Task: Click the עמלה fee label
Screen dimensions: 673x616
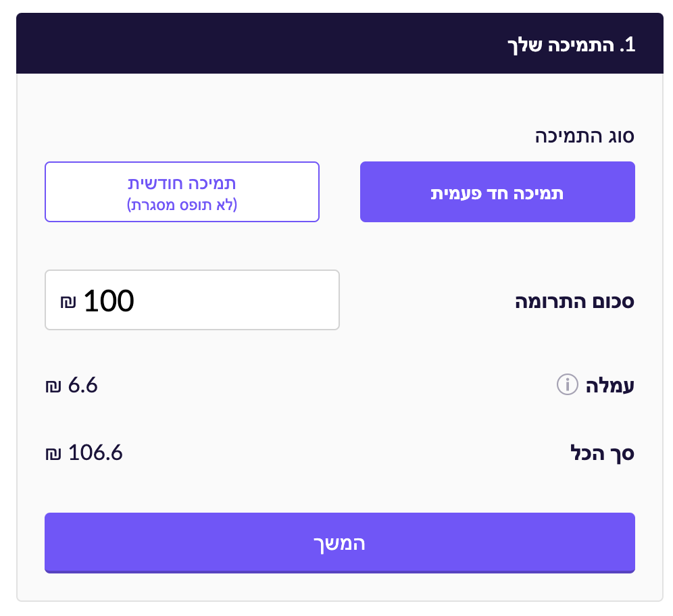Action: (610, 386)
